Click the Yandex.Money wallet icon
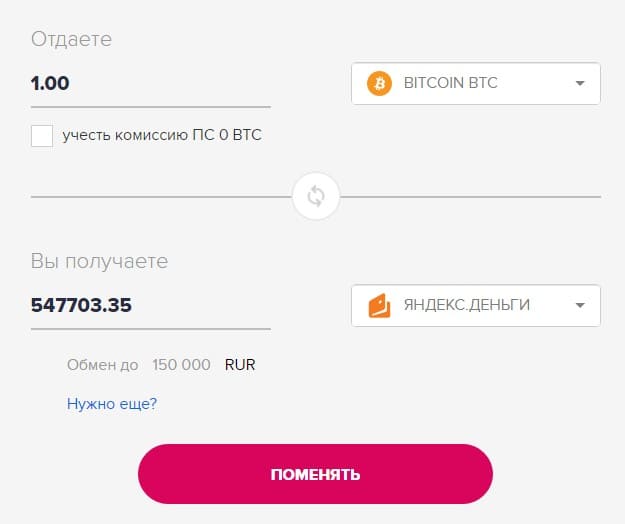This screenshot has height=524, width=625. coord(379,306)
